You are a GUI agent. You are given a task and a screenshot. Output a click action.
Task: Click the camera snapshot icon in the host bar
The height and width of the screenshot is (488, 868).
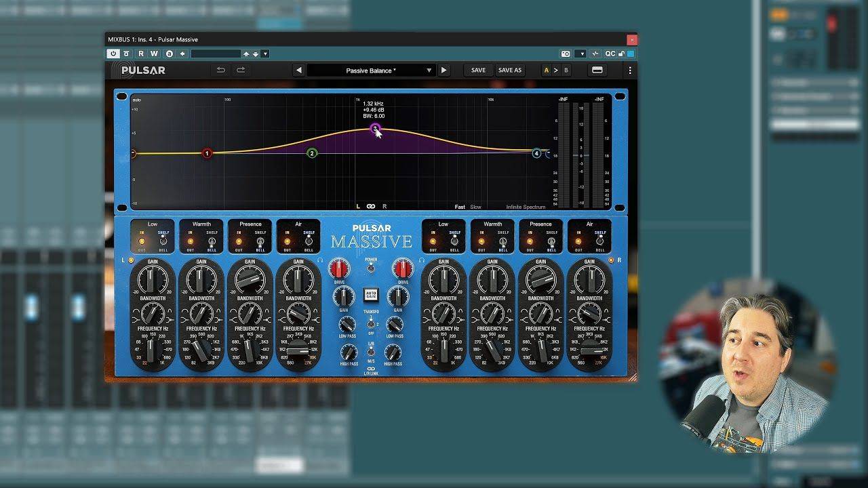566,54
